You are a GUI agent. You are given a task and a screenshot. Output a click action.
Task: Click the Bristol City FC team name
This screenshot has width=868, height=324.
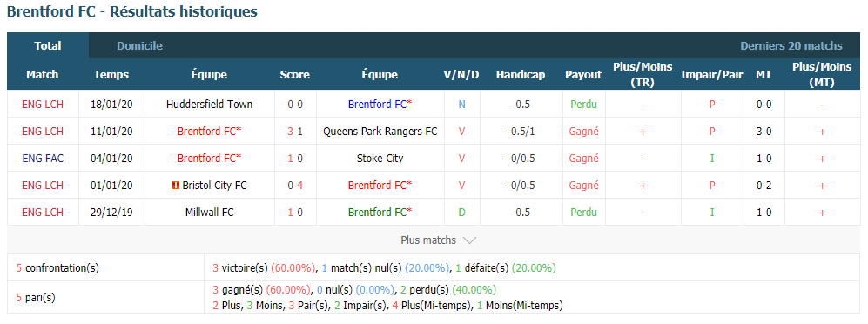(x=214, y=186)
